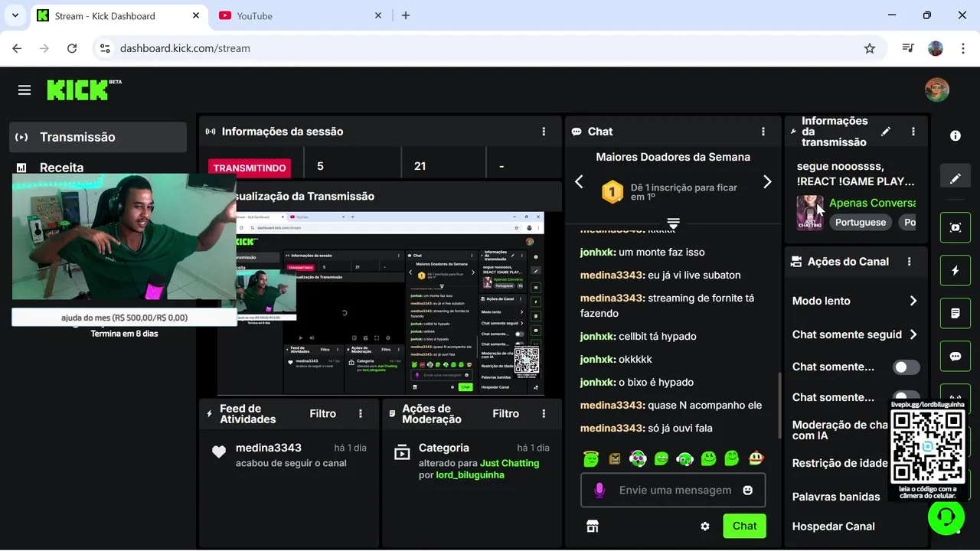Click the chat bubble icon in Chat panel header

click(577, 132)
